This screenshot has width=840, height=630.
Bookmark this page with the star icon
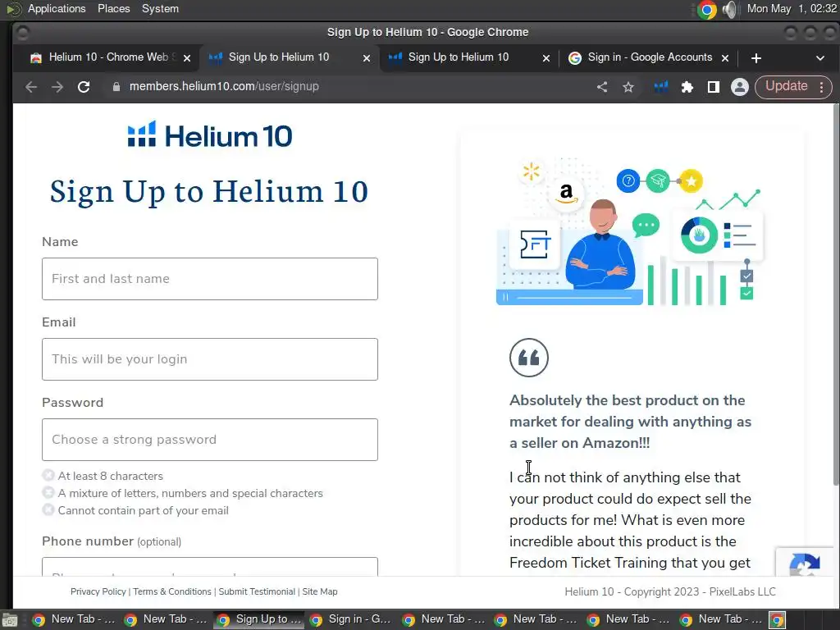click(x=628, y=87)
